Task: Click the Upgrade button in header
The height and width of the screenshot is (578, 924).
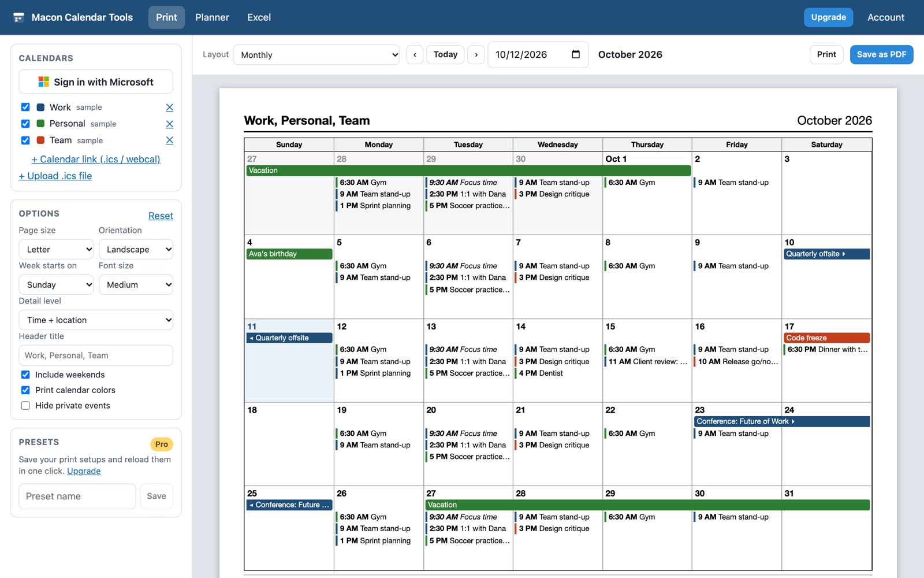Action: (828, 17)
